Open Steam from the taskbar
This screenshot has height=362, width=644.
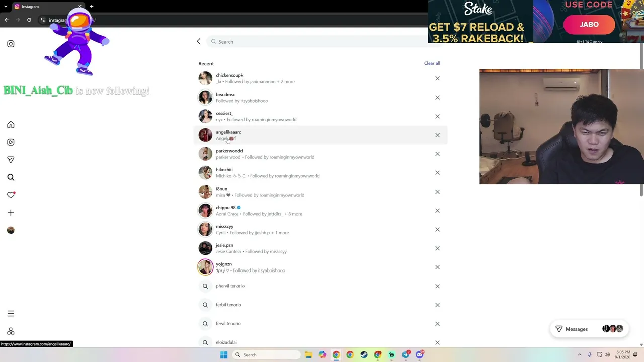click(x=364, y=355)
